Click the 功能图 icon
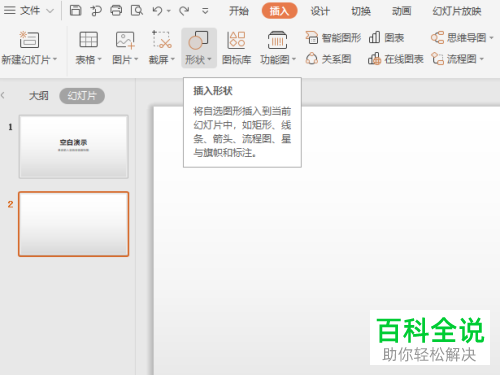500x375 pixels. [277, 40]
